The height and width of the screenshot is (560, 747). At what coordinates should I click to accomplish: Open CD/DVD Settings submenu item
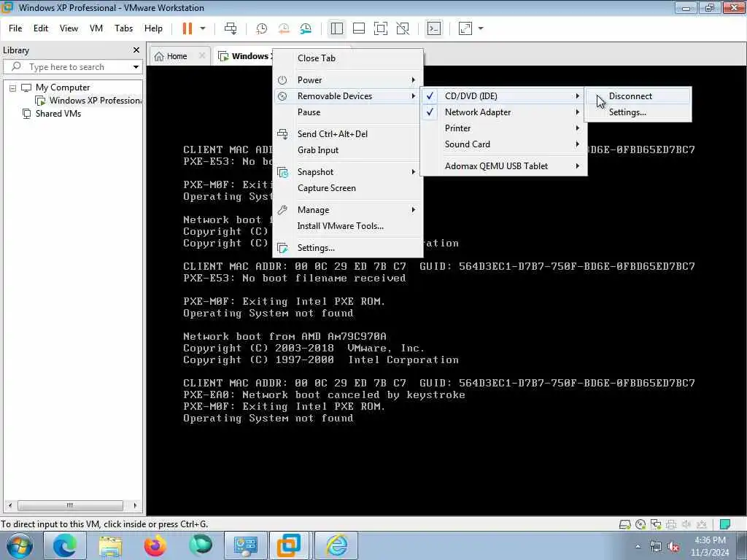(x=638, y=112)
